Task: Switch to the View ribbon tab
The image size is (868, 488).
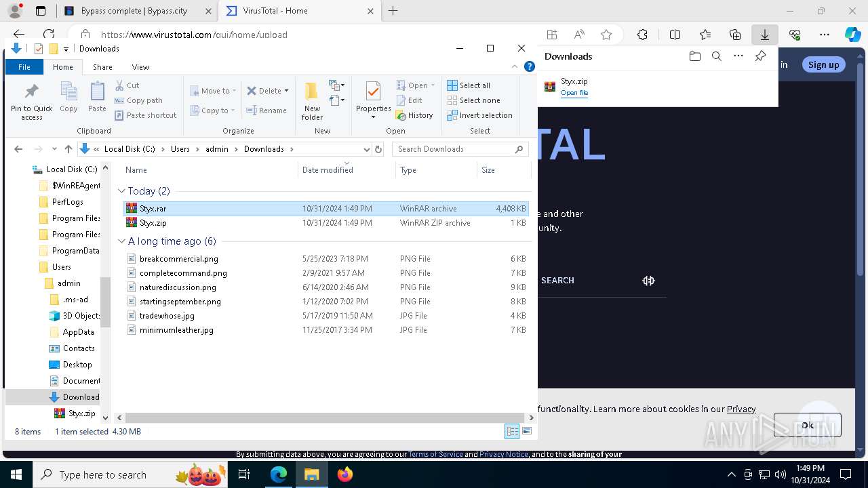Action: coord(140,67)
